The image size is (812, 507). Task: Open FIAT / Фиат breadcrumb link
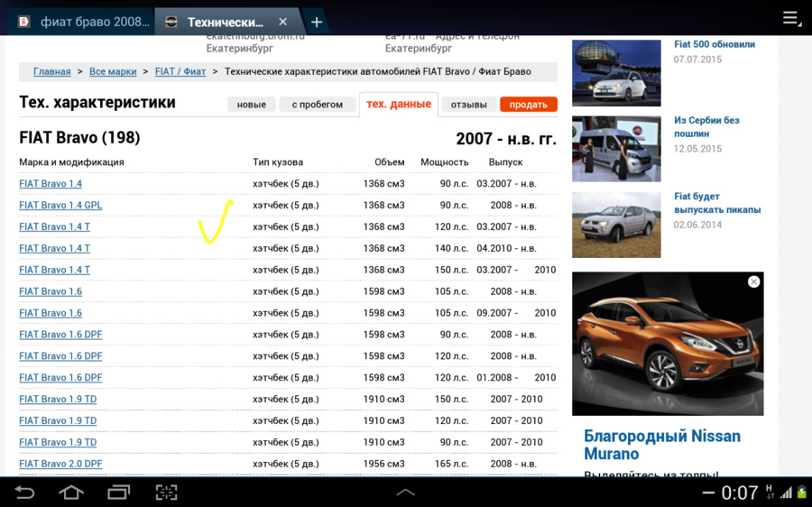[x=180, y=71]
